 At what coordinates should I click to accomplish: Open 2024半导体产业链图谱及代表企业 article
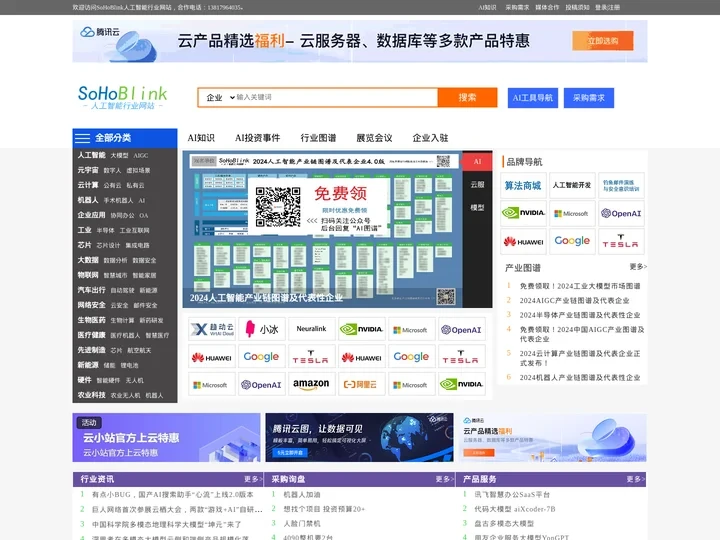tap(579, 315)
